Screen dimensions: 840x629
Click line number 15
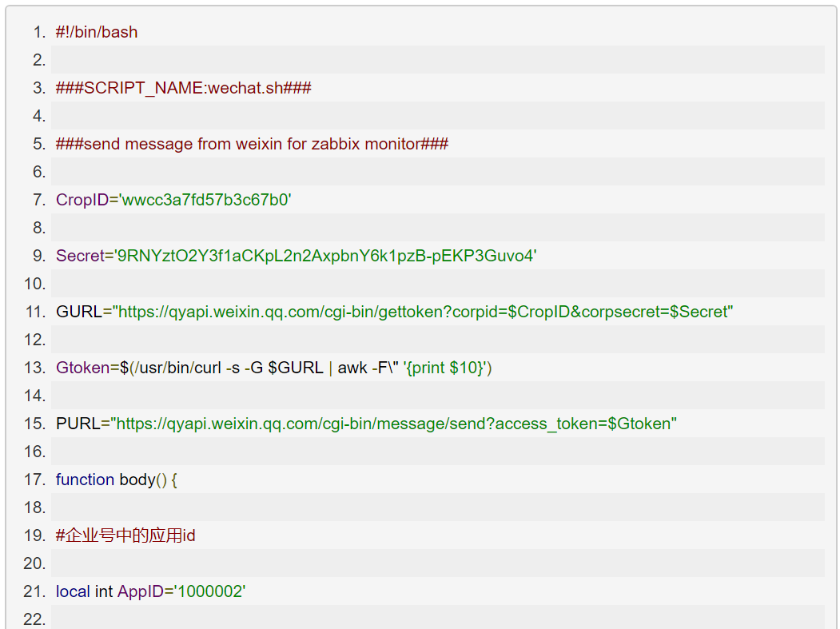(36, 424)
